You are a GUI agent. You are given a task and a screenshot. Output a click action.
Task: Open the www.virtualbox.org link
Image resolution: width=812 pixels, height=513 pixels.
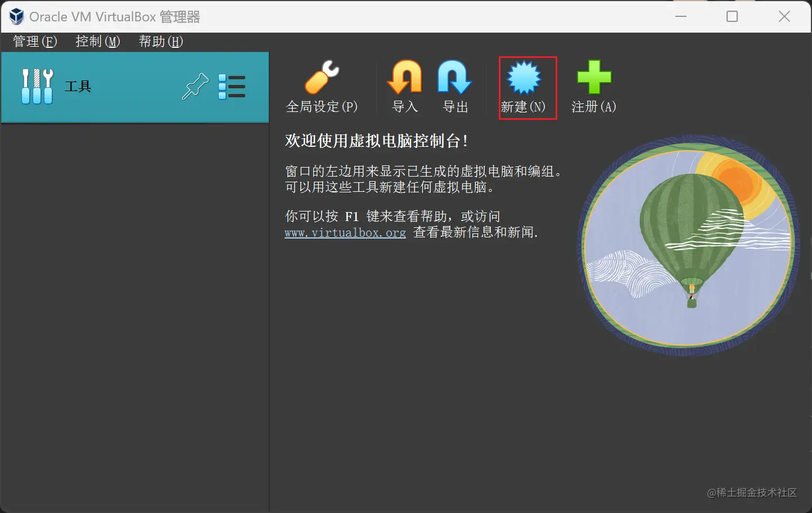(345, 232)
